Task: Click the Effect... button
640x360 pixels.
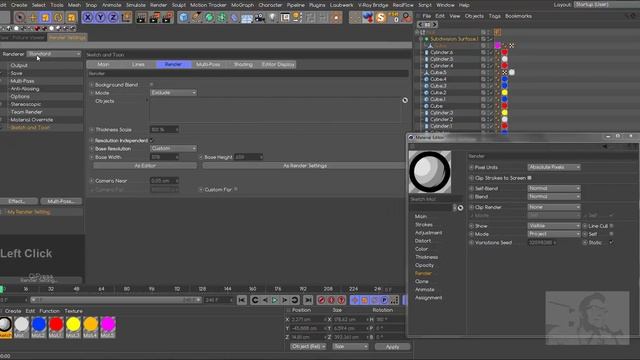Action: click(19, 201)
